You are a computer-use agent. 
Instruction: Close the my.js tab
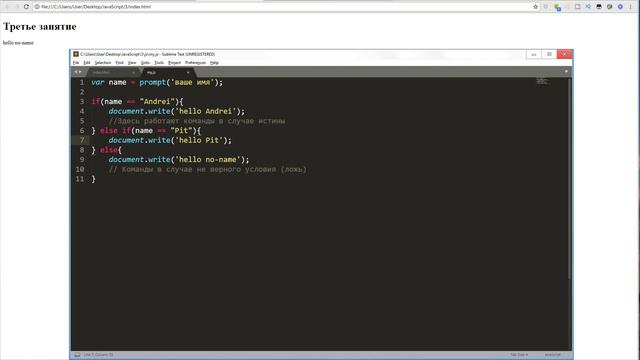click(188, 72)
